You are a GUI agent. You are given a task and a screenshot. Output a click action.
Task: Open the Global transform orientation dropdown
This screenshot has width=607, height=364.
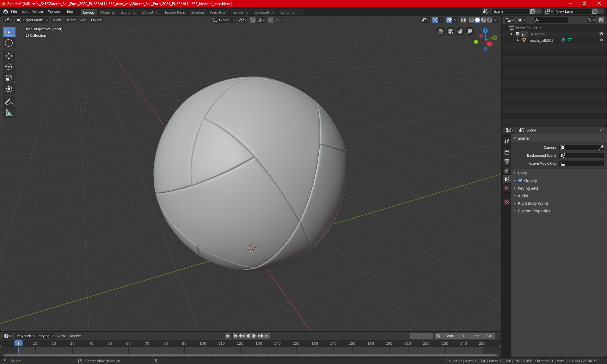[224, 20]
